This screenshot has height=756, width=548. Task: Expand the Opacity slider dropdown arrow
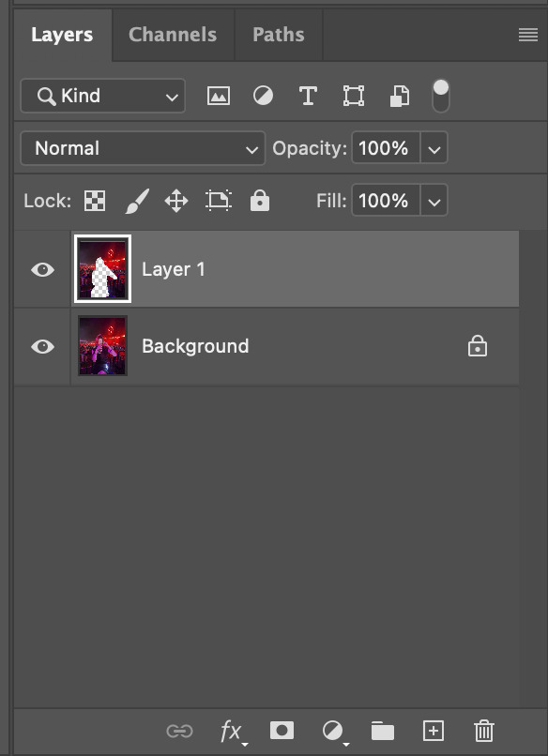coord(434,148)
